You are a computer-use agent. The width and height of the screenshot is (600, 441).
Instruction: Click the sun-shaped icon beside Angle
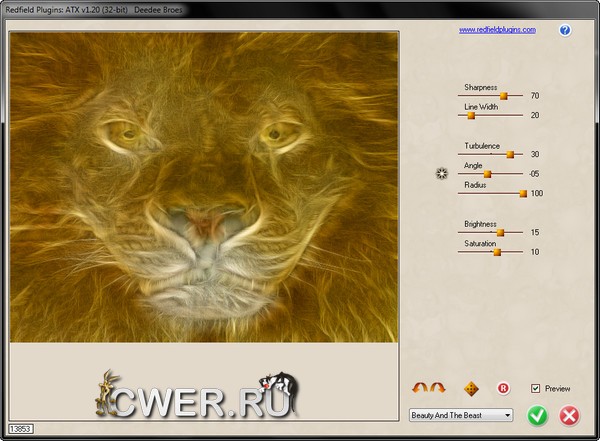[x=442, y=174]
